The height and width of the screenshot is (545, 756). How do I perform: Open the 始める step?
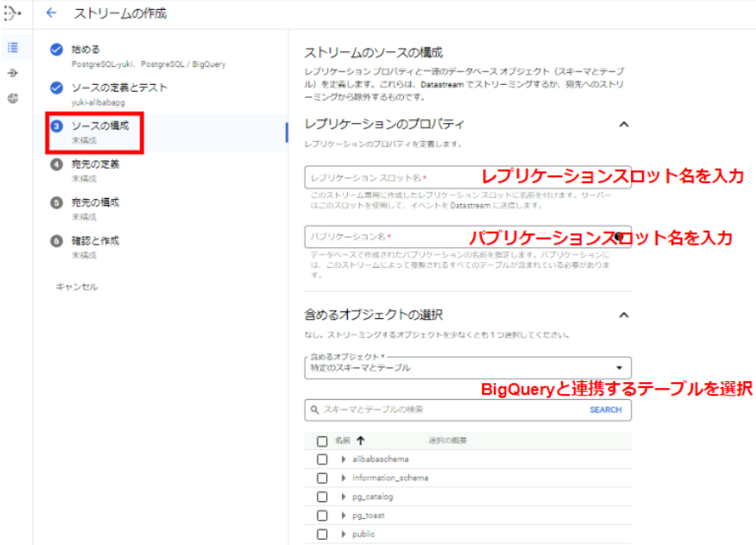[x=86, y=50]
